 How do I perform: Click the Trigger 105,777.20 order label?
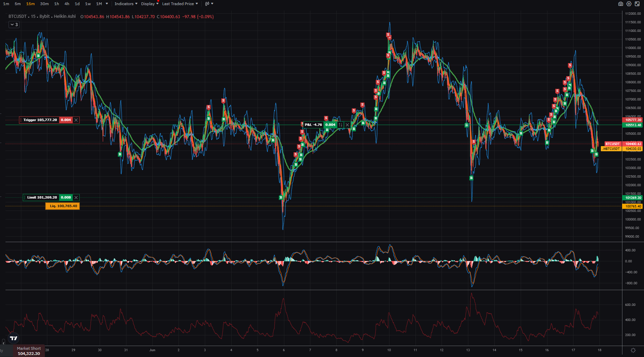pos(40,120)
